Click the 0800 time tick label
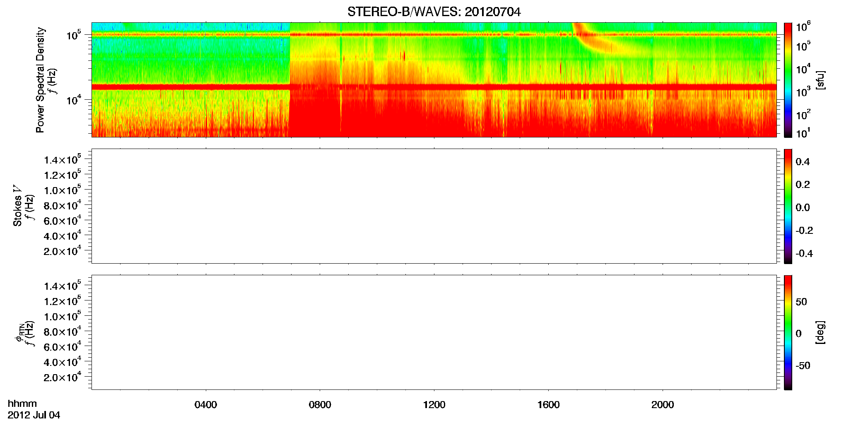 pyautogui.click(x=320, y=405)
